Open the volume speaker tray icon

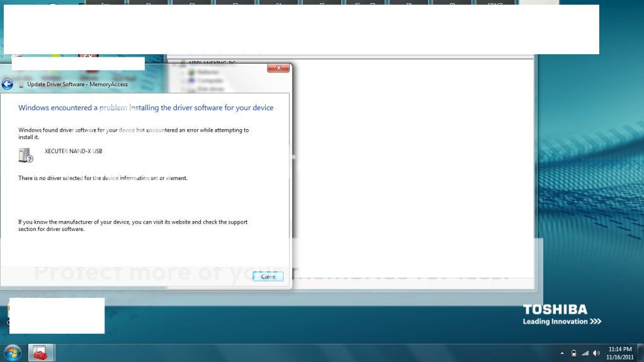click(x=596, y=353)
